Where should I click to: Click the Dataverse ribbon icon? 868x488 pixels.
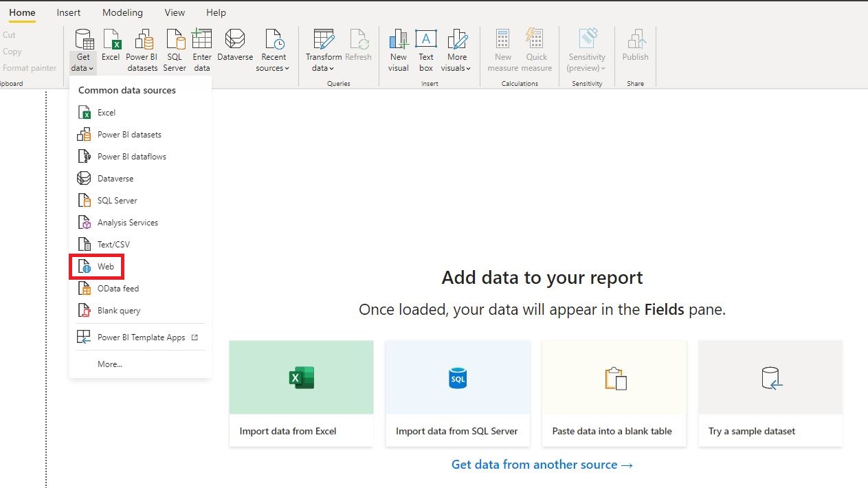[235, 46]
